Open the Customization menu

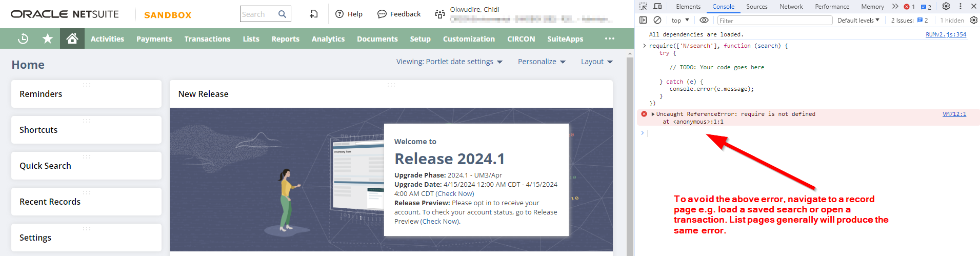click(469, 38)
